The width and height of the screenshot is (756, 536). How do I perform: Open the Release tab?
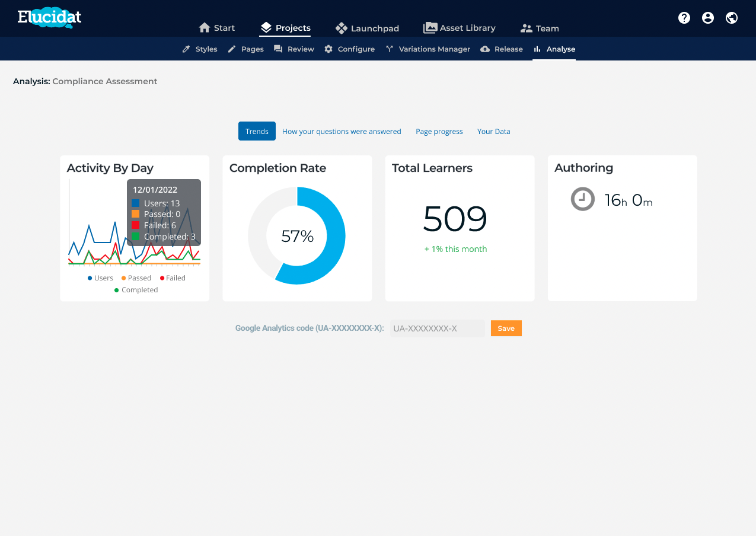click(502, 49)
